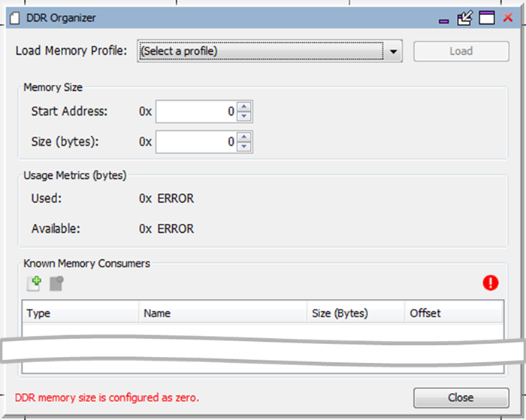Decrement the Size (bytes) value

click(244, 147)
